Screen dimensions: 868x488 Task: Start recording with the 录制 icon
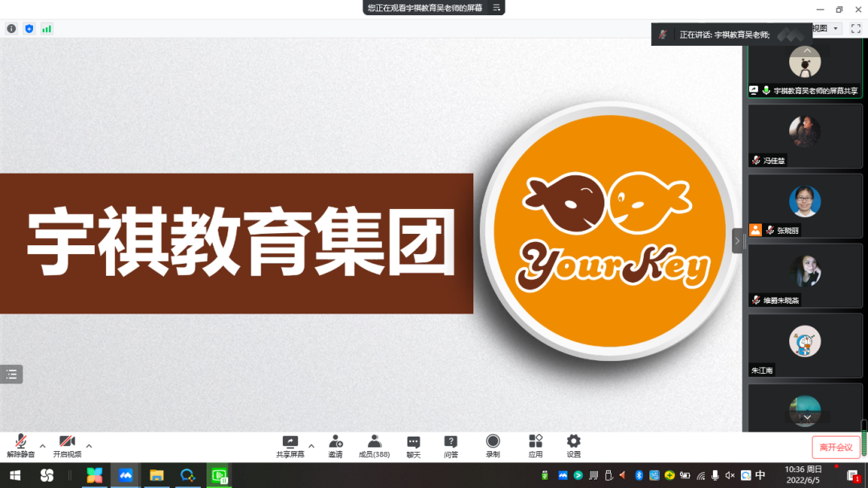click(x=493, y=445)
